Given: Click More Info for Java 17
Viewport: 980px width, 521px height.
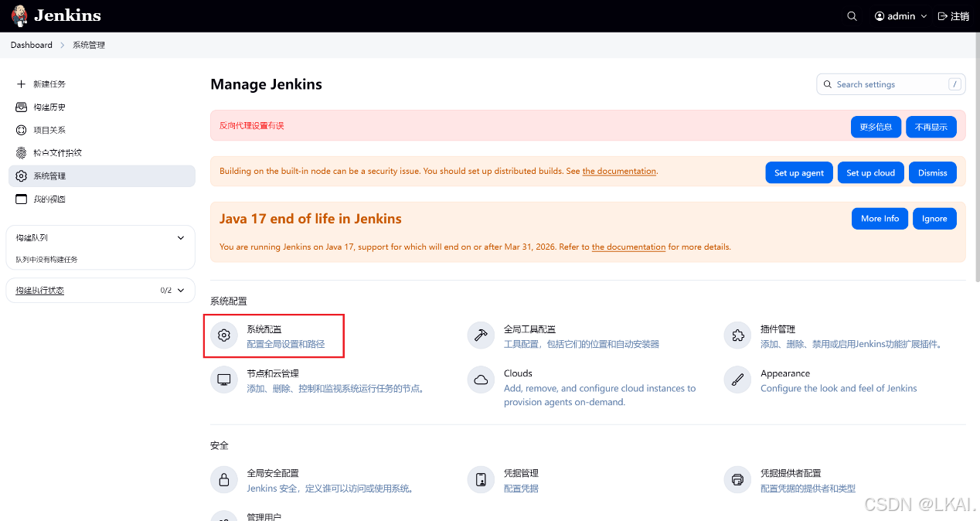Looking at the screenshot, I should [x=880, y=219].
